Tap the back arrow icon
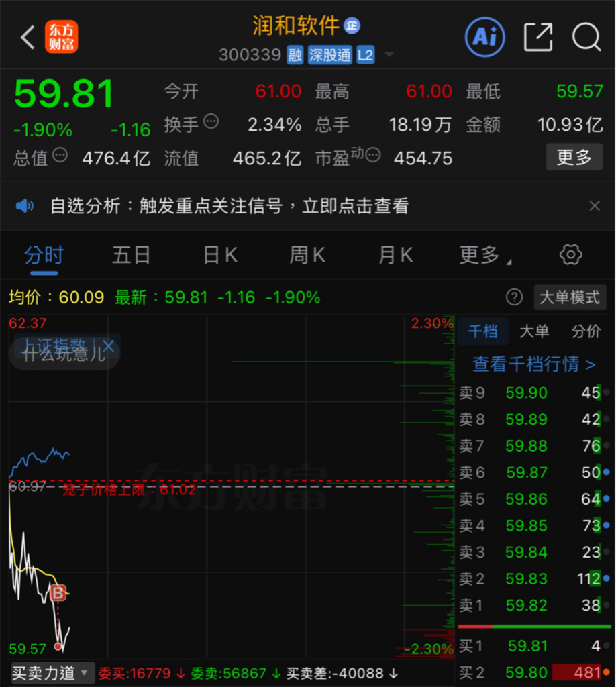Viewport: 616px width, 687px height. click(x=28, y=38)
